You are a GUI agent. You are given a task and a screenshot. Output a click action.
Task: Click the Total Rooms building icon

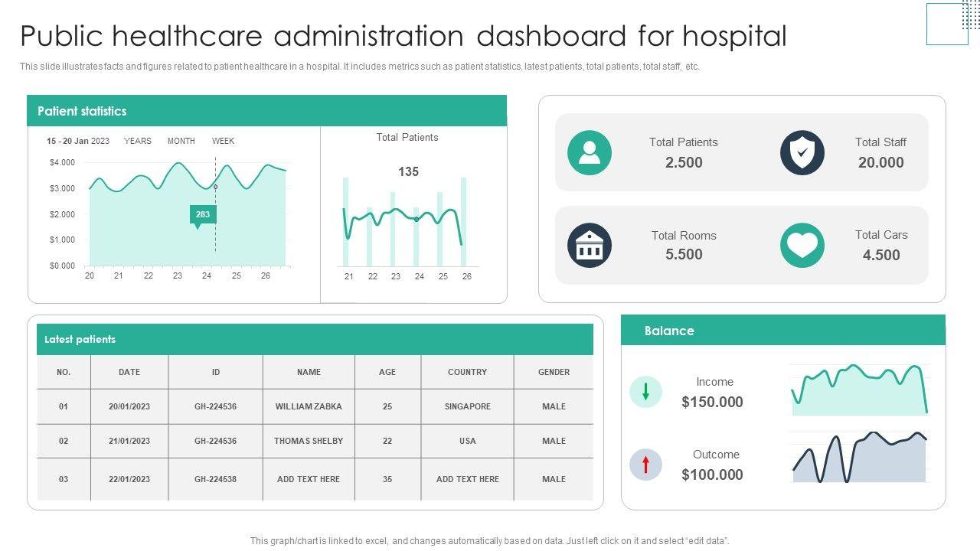590,246
